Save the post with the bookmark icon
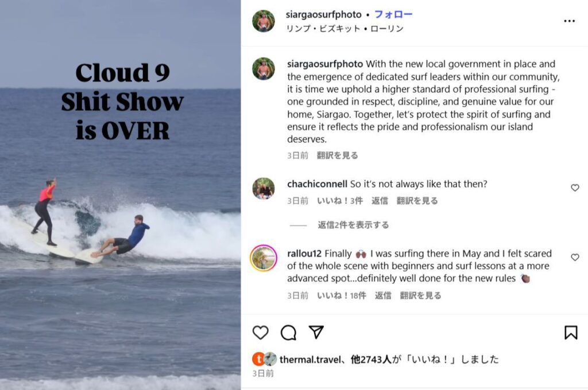 coord(571,332)
